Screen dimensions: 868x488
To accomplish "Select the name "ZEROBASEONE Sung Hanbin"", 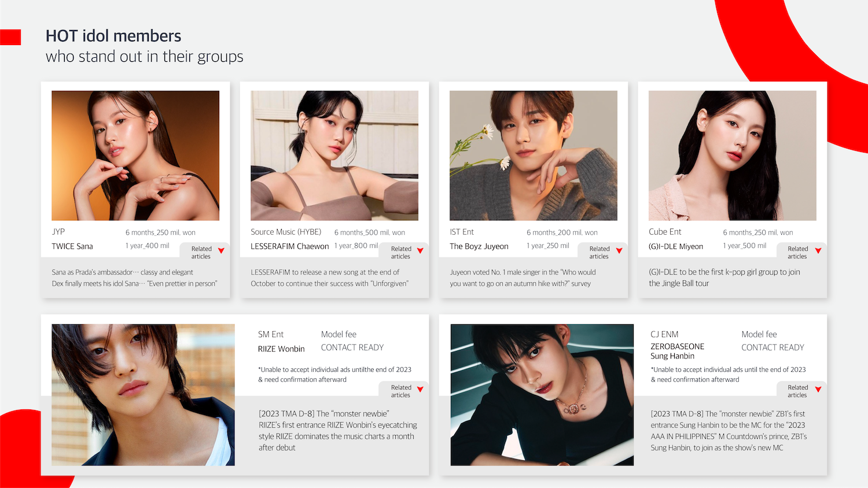I will point(678,351).
